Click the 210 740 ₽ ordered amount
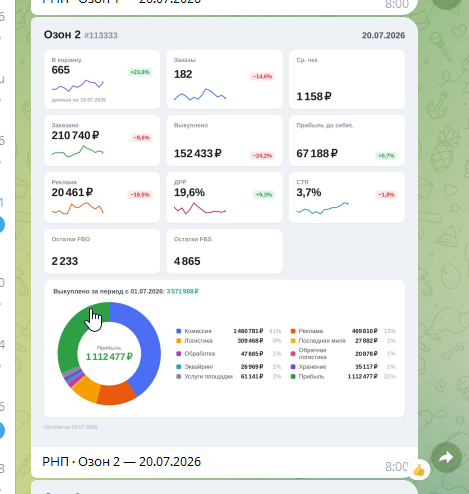469x494 pixels. pos(75,135)
